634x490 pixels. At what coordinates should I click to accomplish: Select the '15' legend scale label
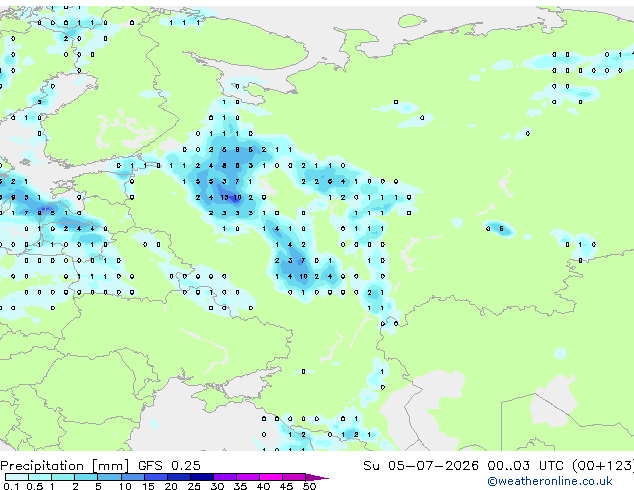coord(148,486)
